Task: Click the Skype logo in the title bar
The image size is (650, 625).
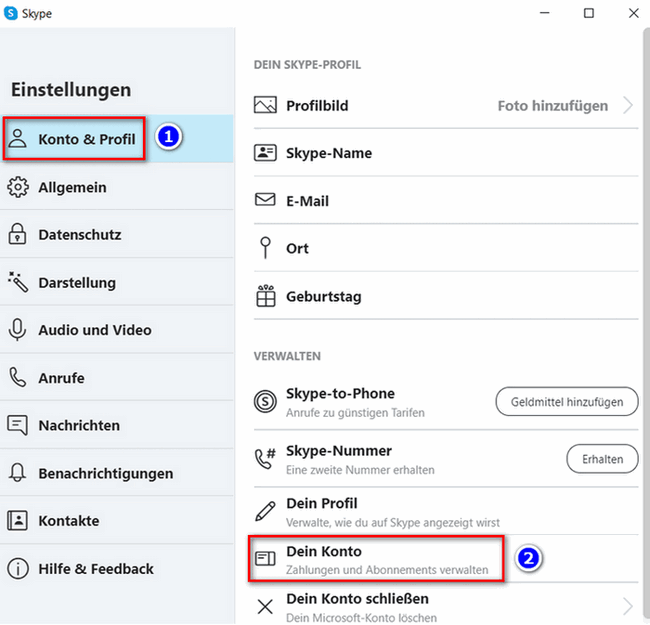Action: [10, 13]
